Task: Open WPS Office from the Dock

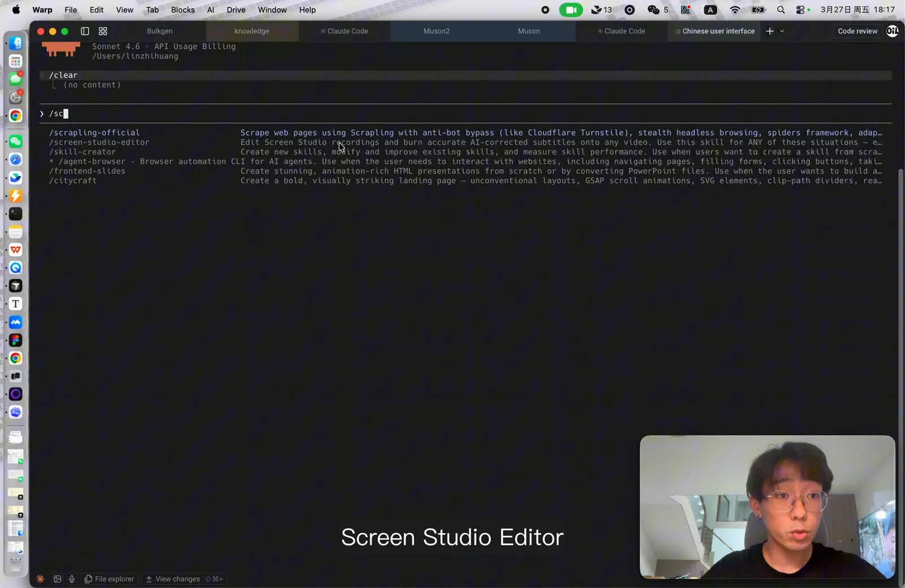Action: pos(16,250)
